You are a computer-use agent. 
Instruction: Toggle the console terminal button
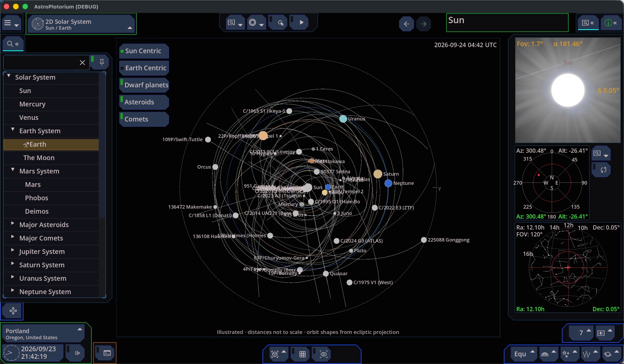[x=105, y=353]
